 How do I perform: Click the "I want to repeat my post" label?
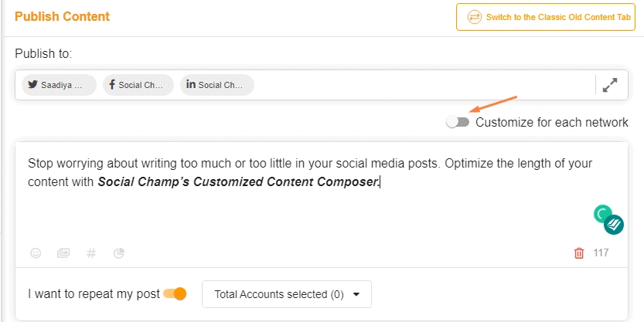coord(94,294)
